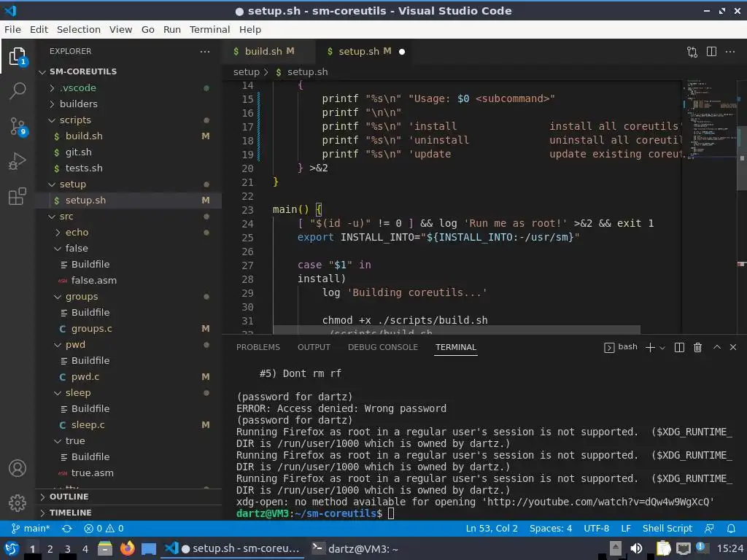This screenshot has width=747, height=560.
Task: Open notifications bell in status bar
Action: [731, 529]
